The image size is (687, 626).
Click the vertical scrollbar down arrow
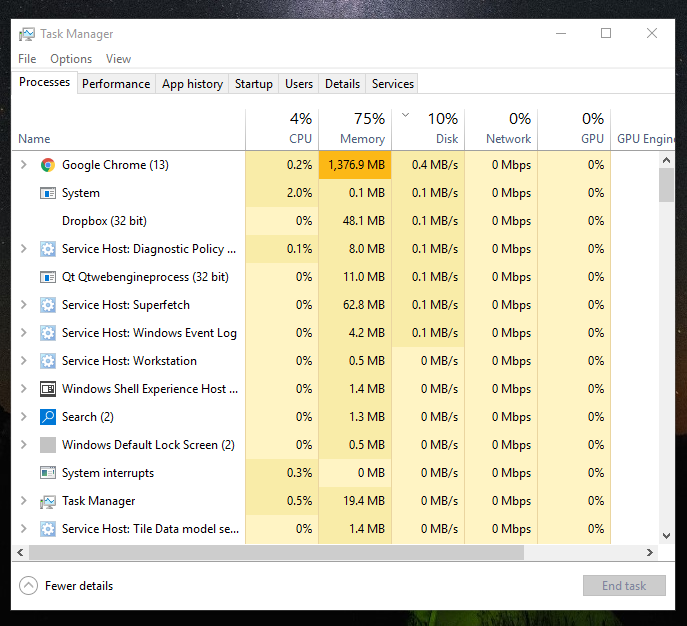point(666,536)
